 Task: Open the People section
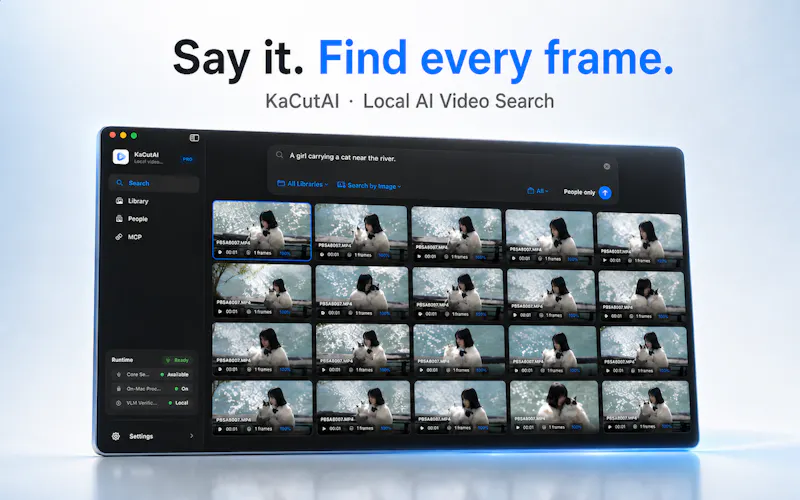pyautogui.click(x=138, y=219)
